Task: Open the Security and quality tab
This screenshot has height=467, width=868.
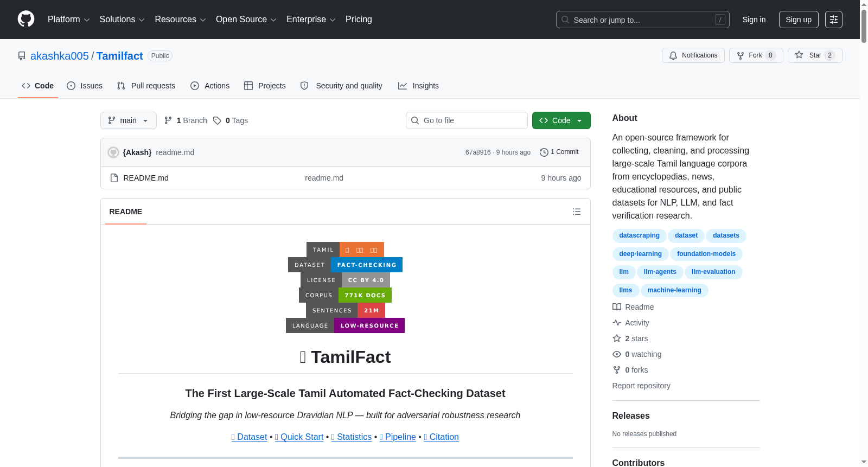Action: (341, 86)
